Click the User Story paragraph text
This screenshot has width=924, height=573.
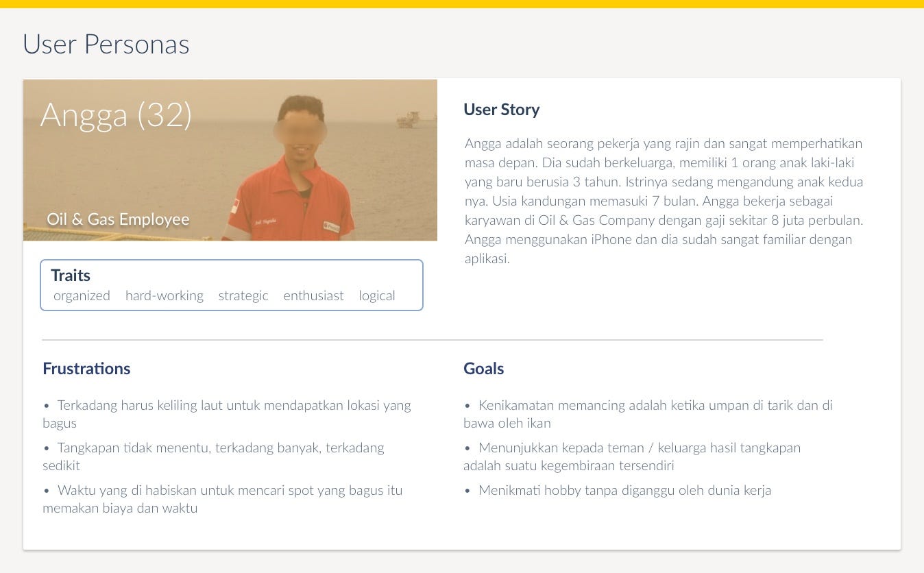tap(663, 201)
